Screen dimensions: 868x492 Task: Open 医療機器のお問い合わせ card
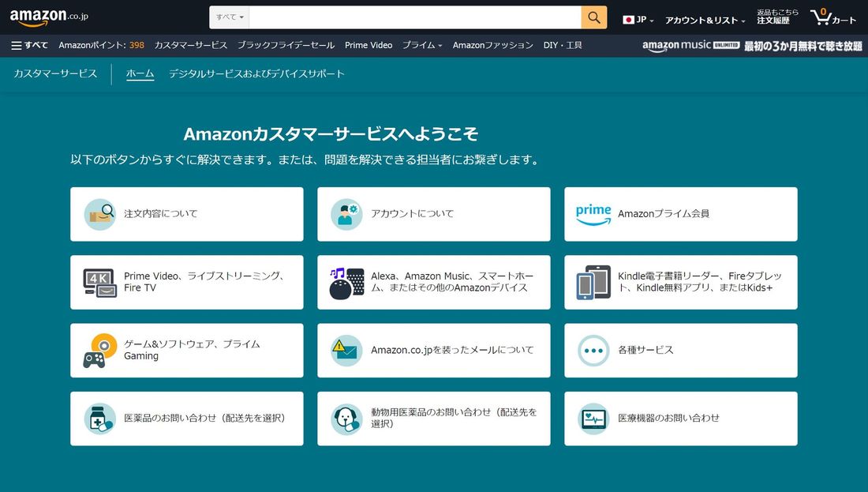point(681,419)
